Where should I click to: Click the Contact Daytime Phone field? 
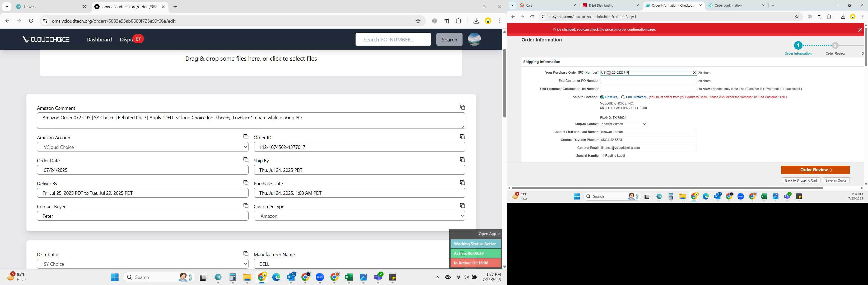click(x=648, y=140)
